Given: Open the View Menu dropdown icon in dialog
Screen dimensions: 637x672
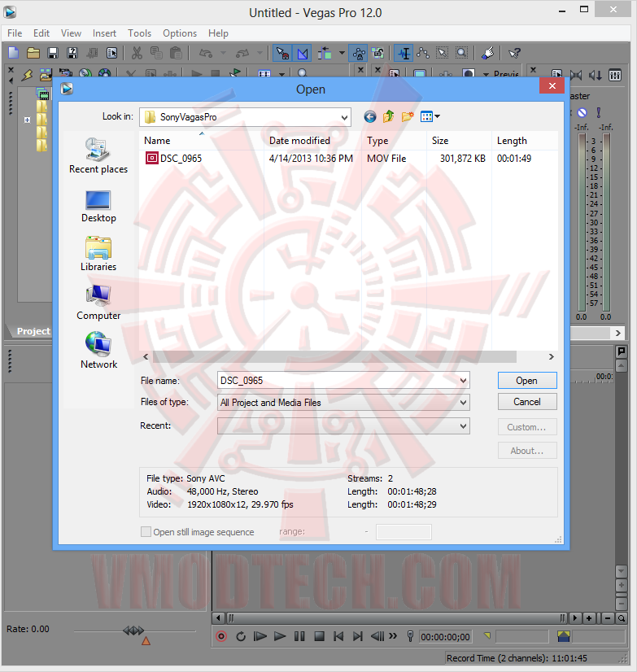Looking at the screenshot, I should 430,116.
